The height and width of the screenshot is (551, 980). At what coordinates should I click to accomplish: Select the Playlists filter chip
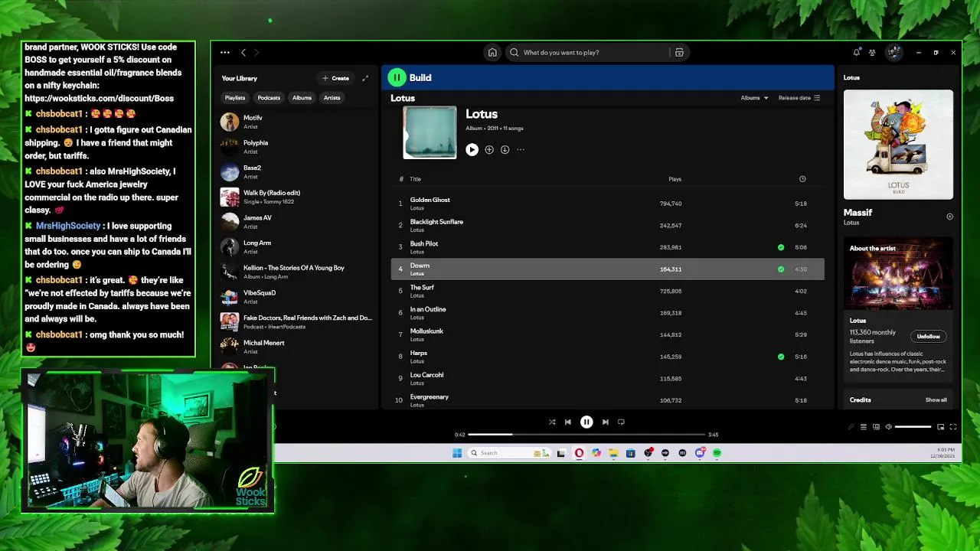pos(235,98)
